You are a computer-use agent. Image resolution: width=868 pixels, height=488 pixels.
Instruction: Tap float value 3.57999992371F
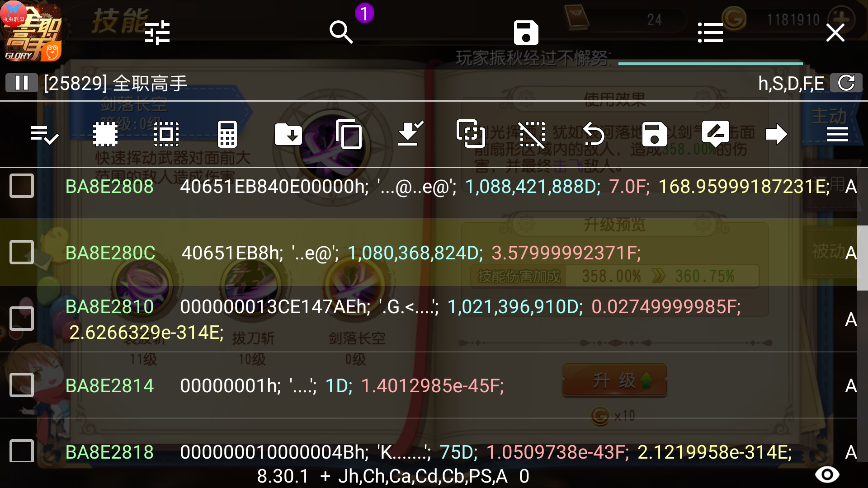coord(566,253)
